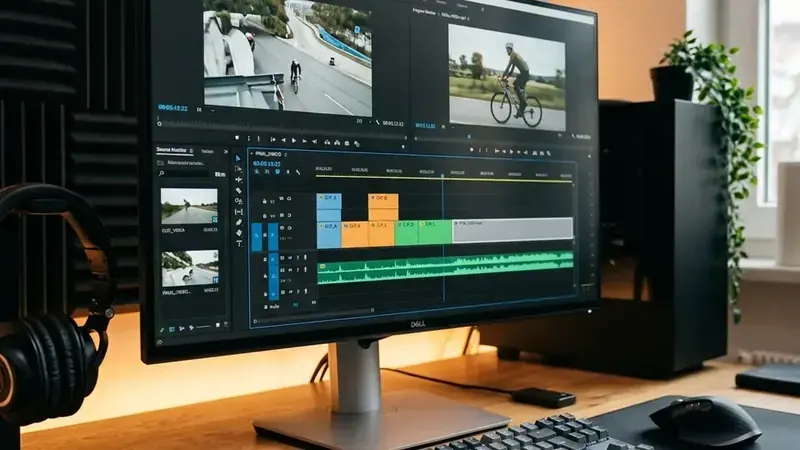Click the Overwrite button in Source Monitor
This screenshot has height=450, width=800.
click(337, 143)
